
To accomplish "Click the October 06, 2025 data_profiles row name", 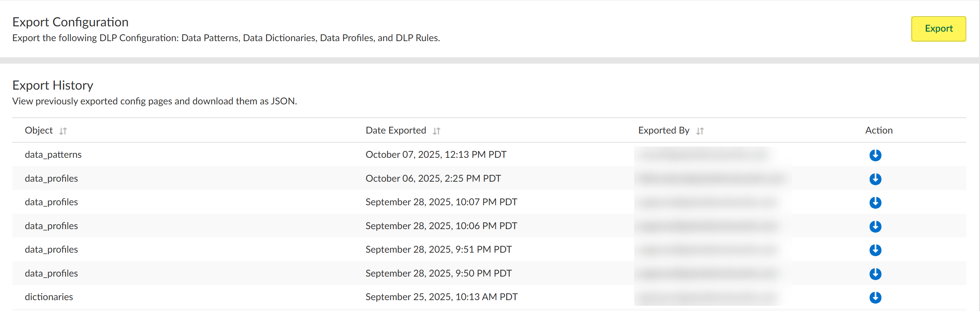I will (x=51, y=178).
